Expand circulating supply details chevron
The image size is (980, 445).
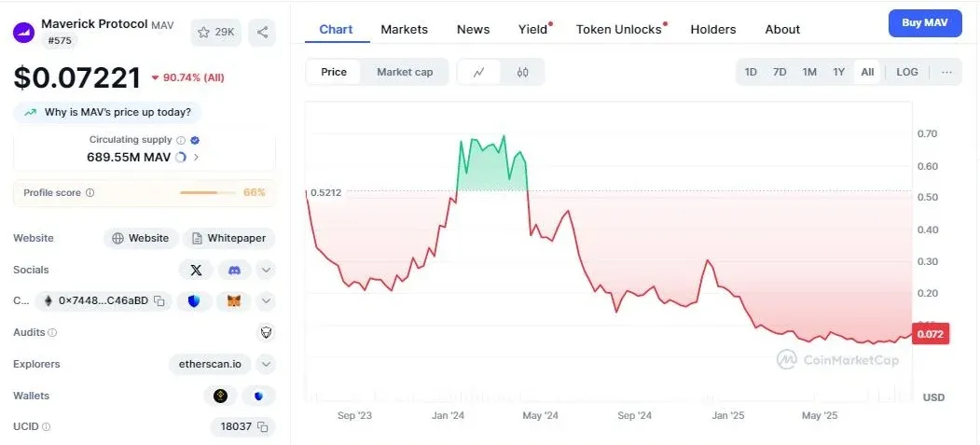coord(196,158)
